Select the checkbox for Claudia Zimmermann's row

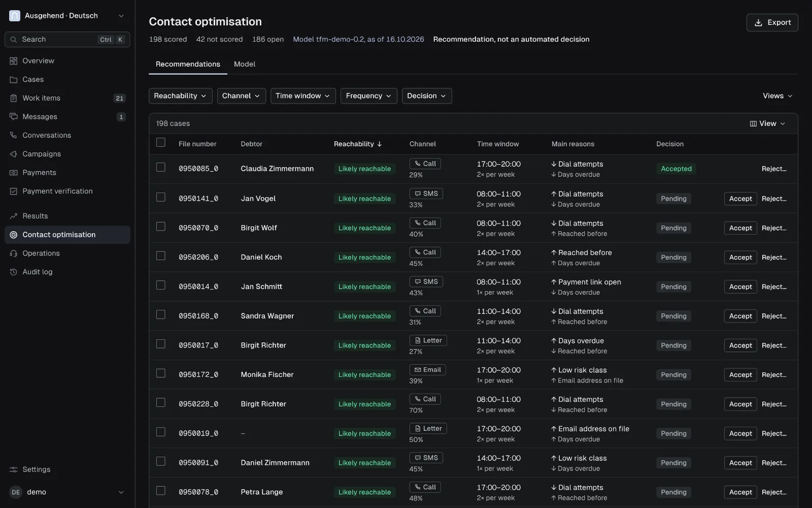(161, 167)
